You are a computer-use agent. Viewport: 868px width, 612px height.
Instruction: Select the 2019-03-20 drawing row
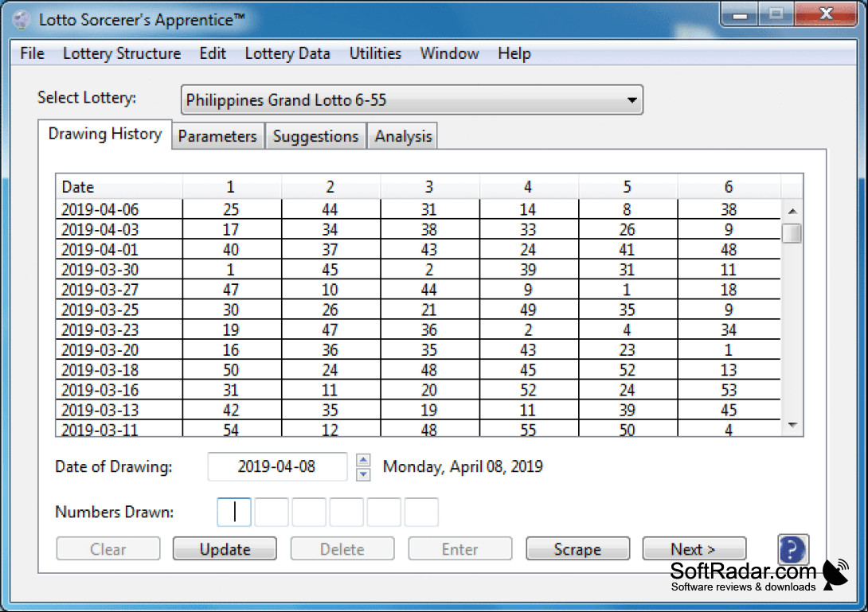418,349
